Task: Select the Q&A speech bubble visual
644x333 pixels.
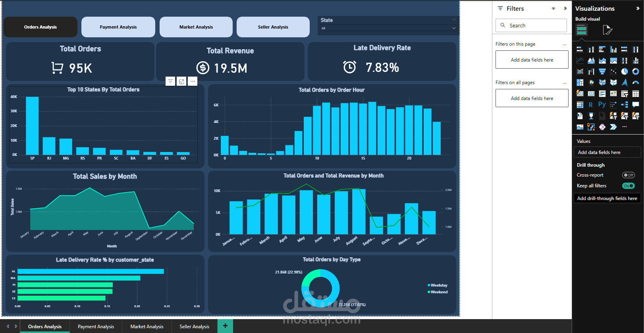Action: (636, 105)
